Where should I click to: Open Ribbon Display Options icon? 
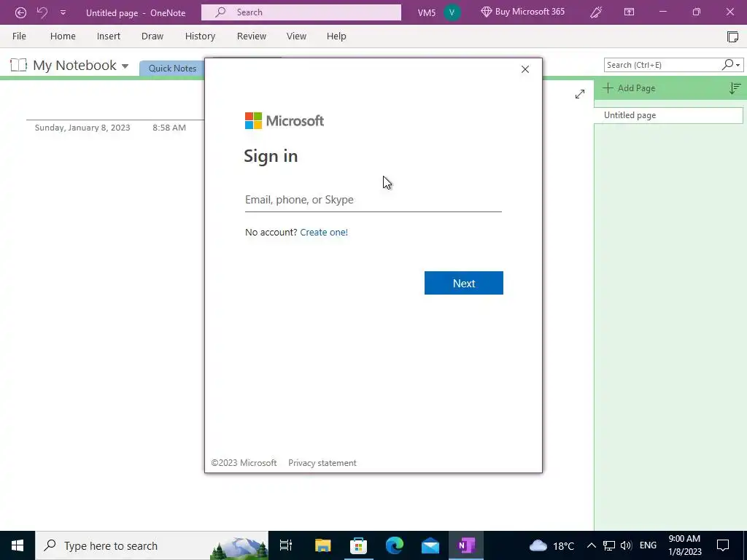point(629,12)
